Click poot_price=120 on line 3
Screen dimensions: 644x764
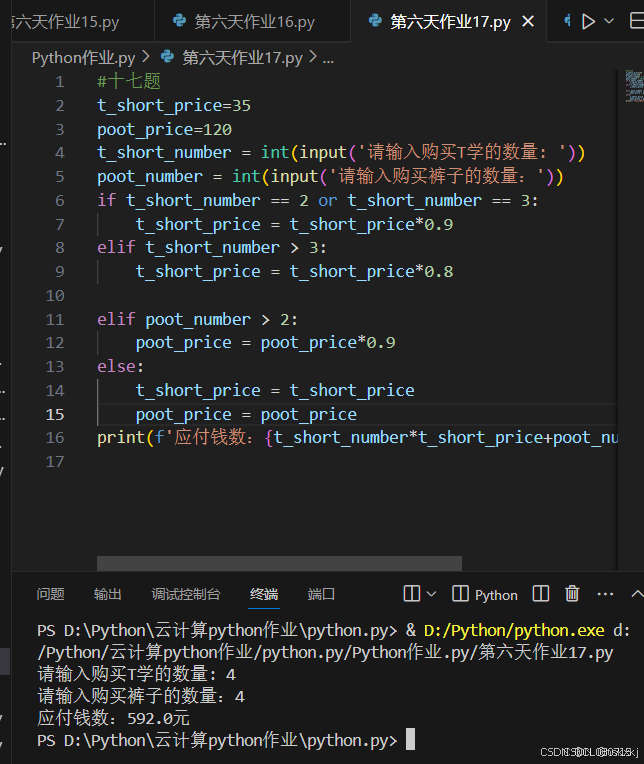click(164, 130)
